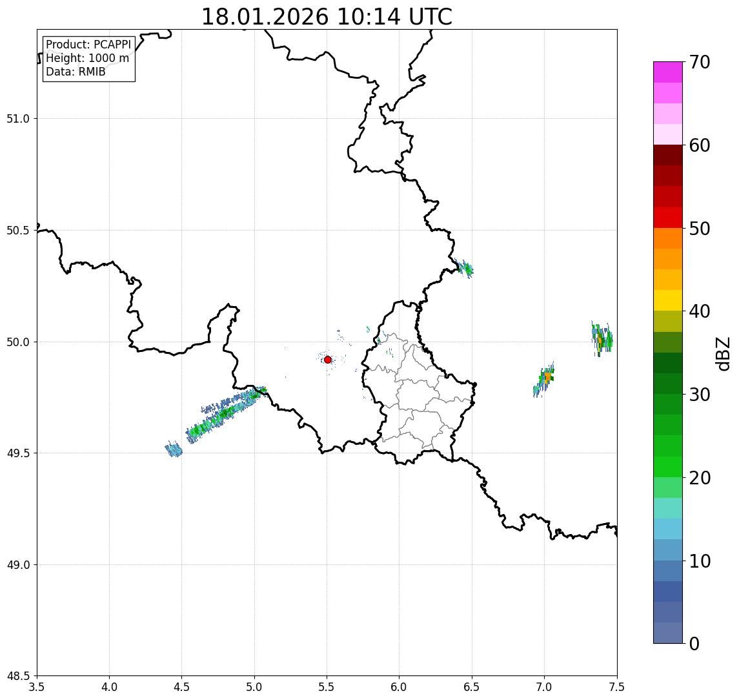The image size is (739, 700).
Task: Click the small light-blue echo near latitude 49.5
Action: click(x=174, y=449)
